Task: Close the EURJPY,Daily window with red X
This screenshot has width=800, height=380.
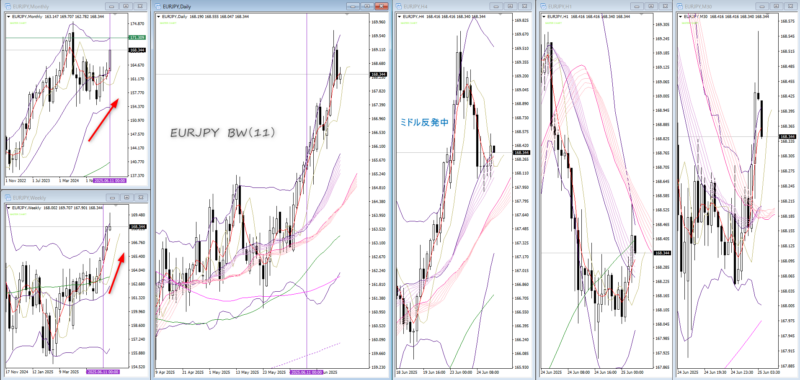Action: click(381, 6)
